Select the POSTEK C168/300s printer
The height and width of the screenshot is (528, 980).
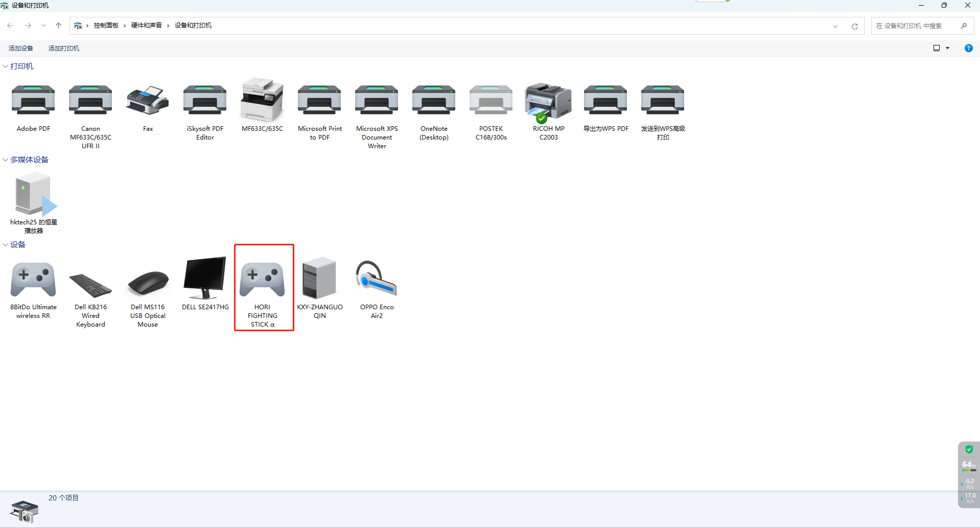point(491,101)
